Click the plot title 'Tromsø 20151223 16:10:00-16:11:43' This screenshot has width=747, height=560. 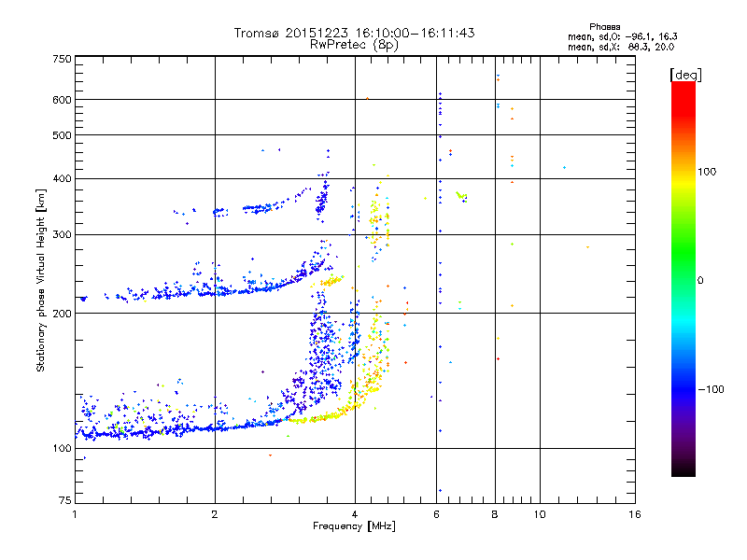[354, 34]
